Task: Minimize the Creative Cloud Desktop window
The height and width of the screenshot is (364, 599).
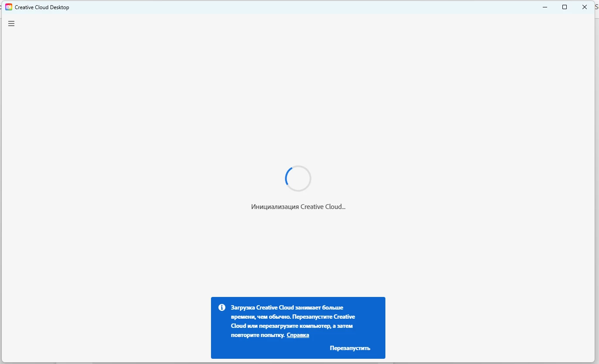Action: point(545,7)
